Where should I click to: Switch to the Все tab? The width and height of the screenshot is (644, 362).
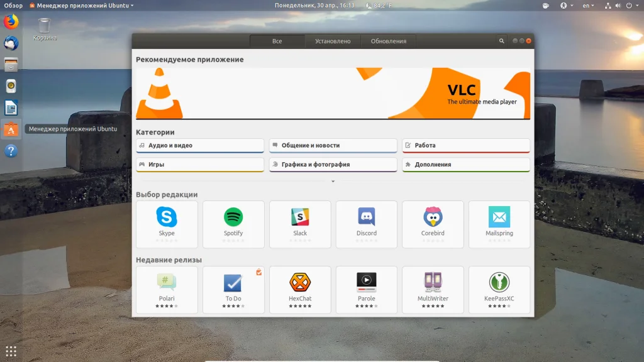(277, 41)
